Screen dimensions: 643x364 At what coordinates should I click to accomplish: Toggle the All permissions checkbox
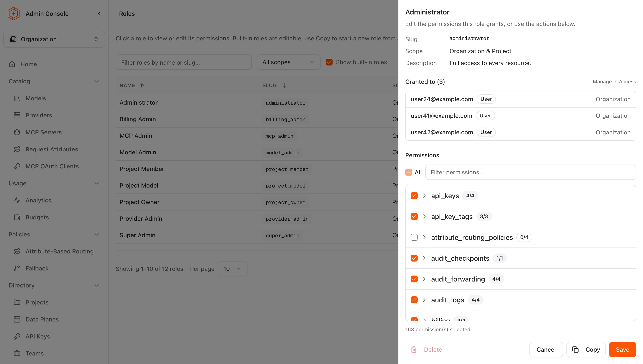(408, 172)
